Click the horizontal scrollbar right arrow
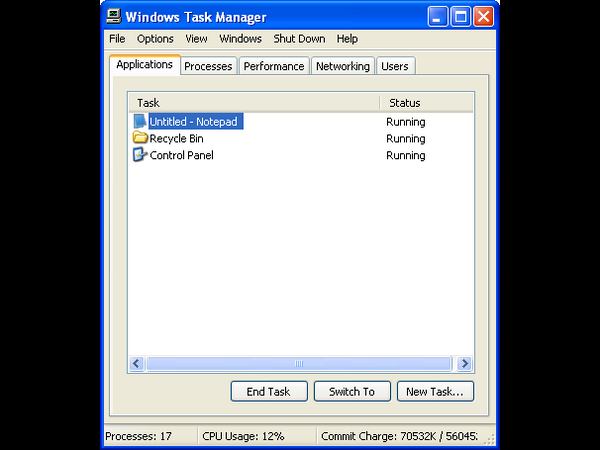 465,364
